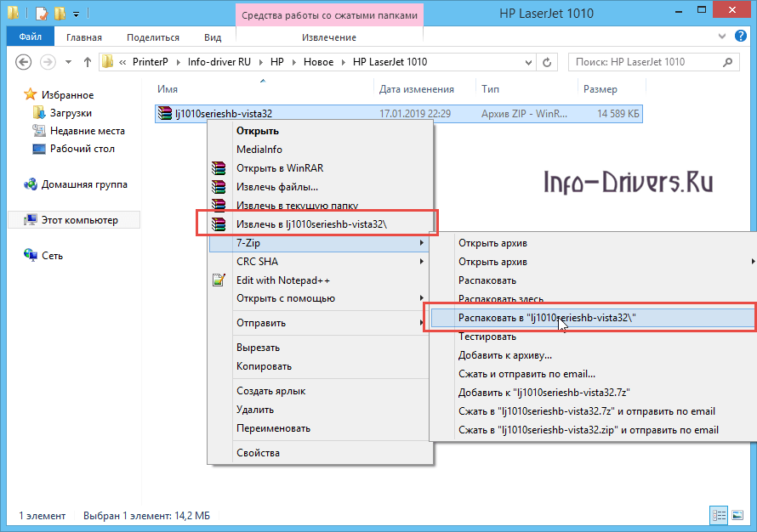Open the quick access toolbar customize dropdown
Image resolution: width=757 pixels, height=532 pixels.
76,14
